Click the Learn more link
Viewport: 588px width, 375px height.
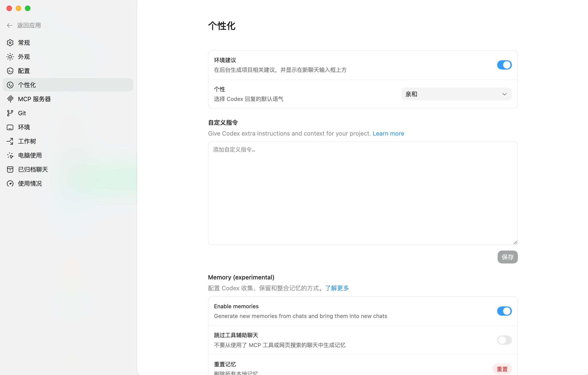pos(388,133)
